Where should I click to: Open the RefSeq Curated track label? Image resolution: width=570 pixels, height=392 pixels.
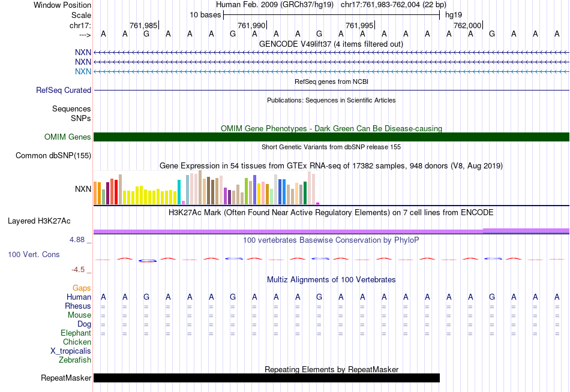pos(64,91)
